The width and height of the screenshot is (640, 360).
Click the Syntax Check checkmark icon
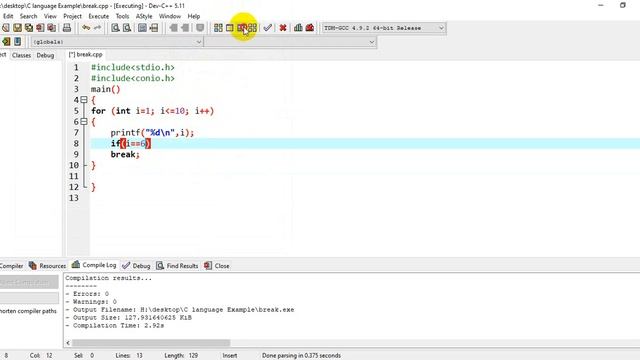pyautogui.click(x=267, y=28)
